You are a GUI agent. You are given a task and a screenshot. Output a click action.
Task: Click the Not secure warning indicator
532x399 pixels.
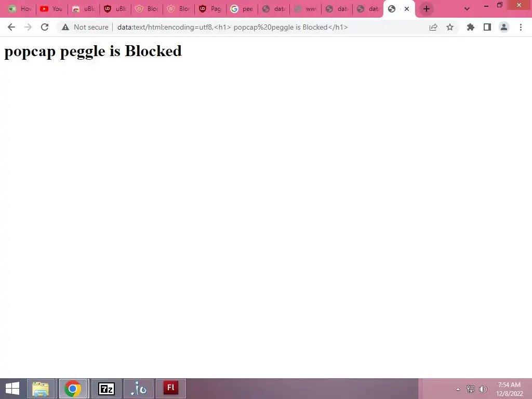[85, 27]
